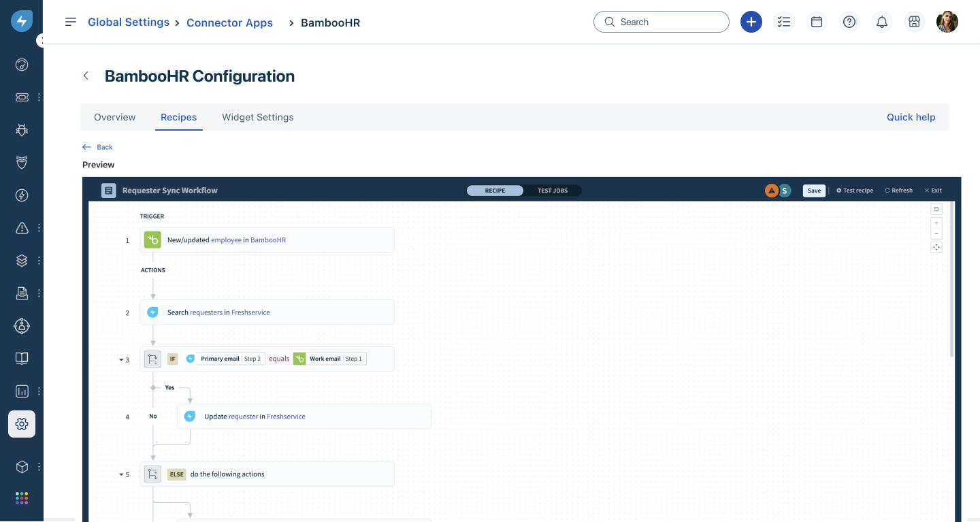Open the Assets stacked layers icon
The width and height of the screenshot is (980, 522).
(x=22, y=261)
